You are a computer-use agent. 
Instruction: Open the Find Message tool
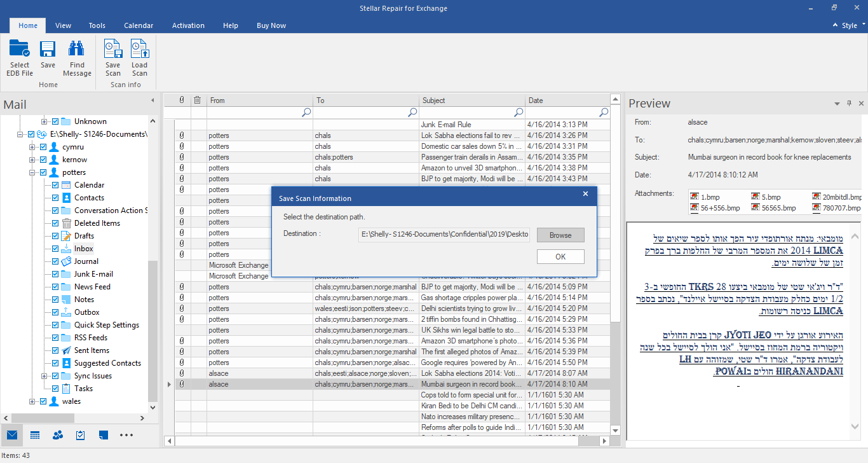click(77, 58)
